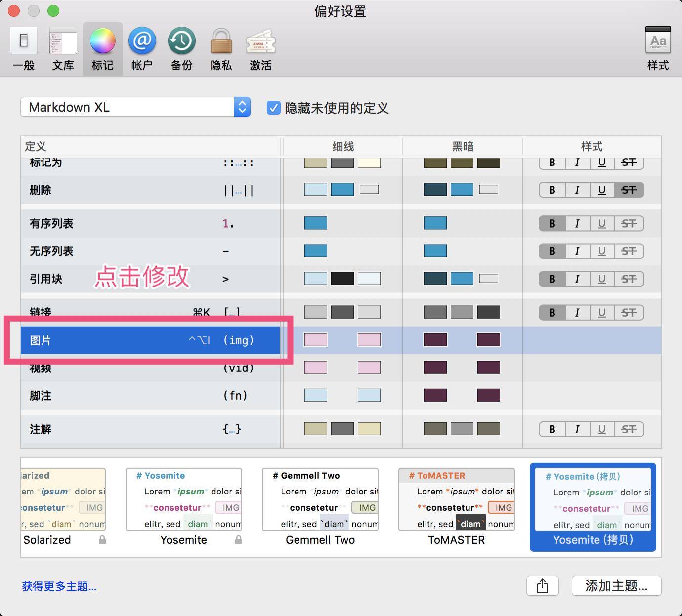Image resolution: width=682 pixels, height=616 pixels.
Task: Toggle italic style for 注解 row
Action: [577, 429]
